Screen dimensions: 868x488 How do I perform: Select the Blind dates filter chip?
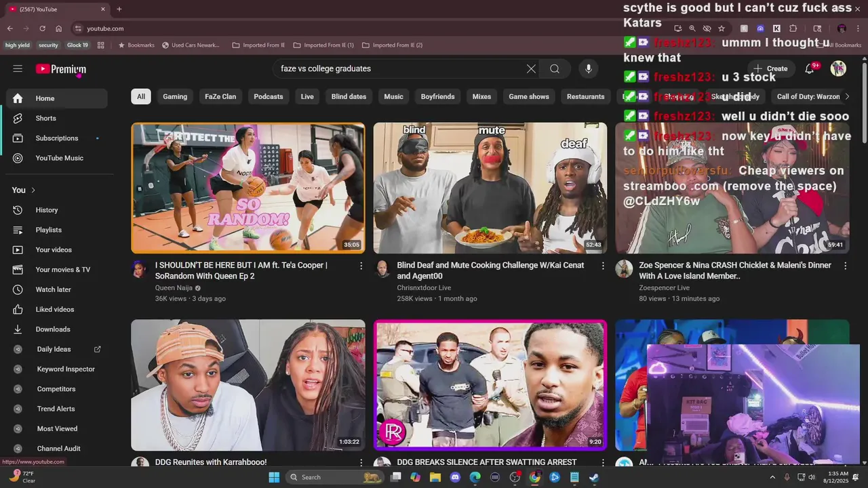tap(349, 96)
